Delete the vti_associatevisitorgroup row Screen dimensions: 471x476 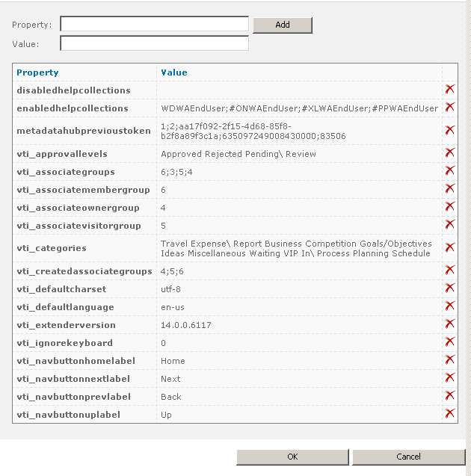(450, 224)
